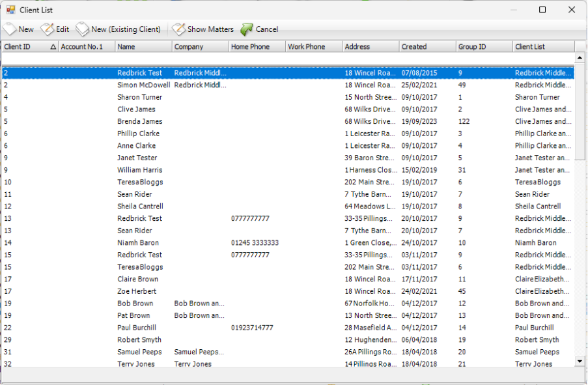
Task: Click the New (Existing Client) icon
Action: point(83,29)
